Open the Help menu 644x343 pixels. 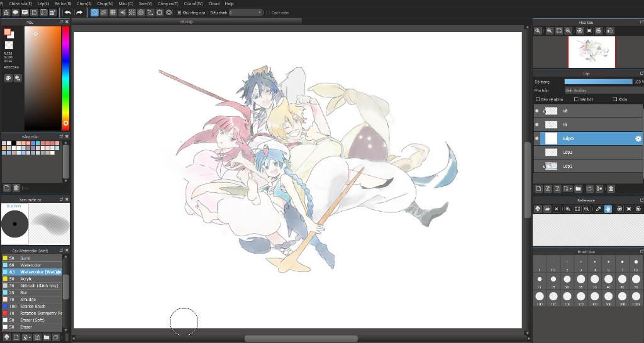229,4
